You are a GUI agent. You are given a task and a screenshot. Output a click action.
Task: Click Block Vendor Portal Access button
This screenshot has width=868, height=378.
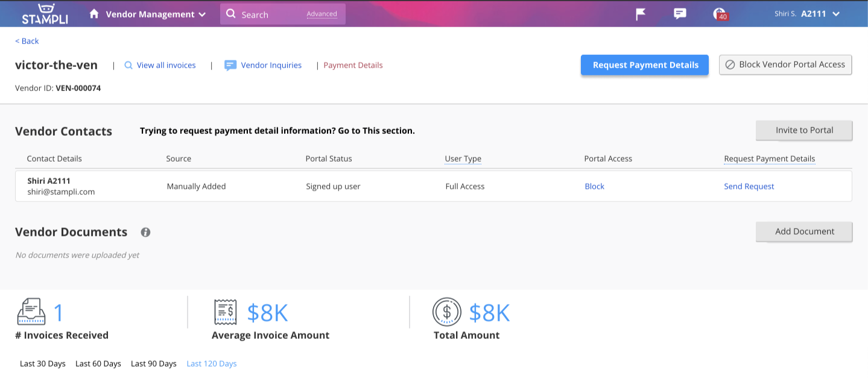pyautogui.click(x=785, y=65)
